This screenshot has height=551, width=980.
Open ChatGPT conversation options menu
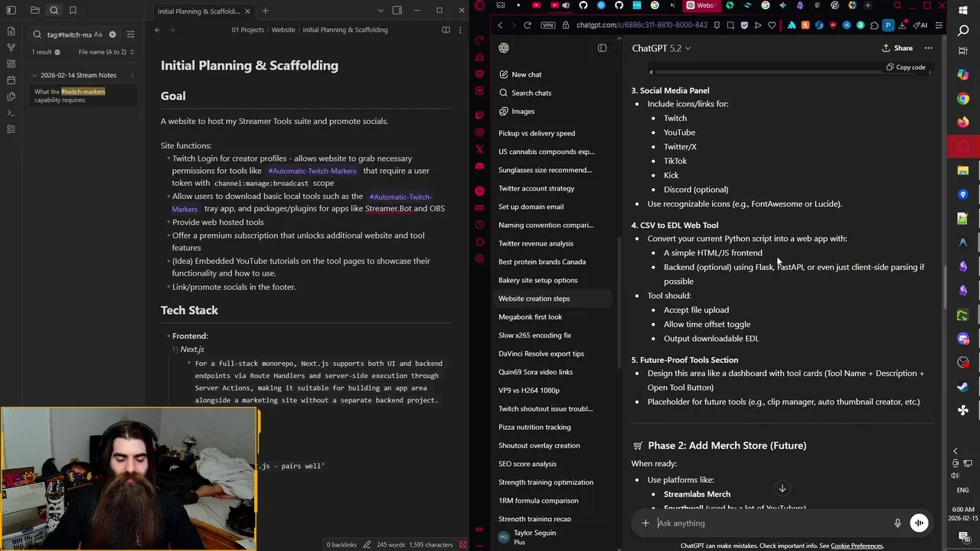coord(928,48)
